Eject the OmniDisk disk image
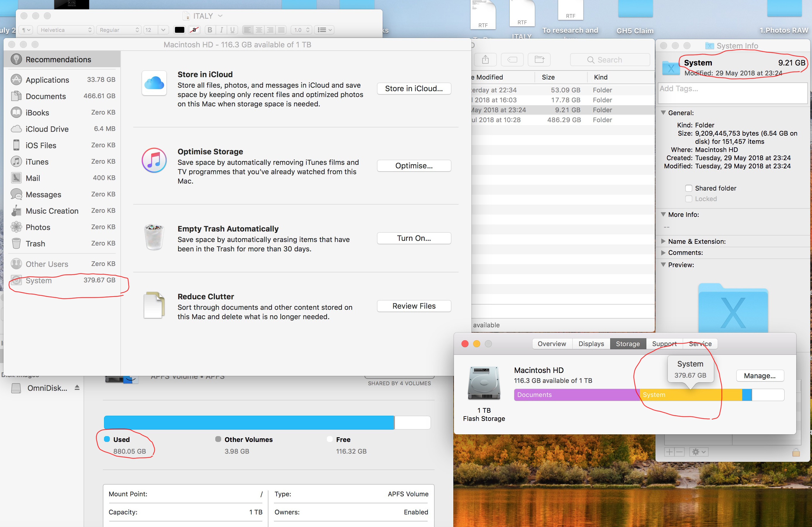The height and width of the screenshot is (527, 812). [77, 388]
